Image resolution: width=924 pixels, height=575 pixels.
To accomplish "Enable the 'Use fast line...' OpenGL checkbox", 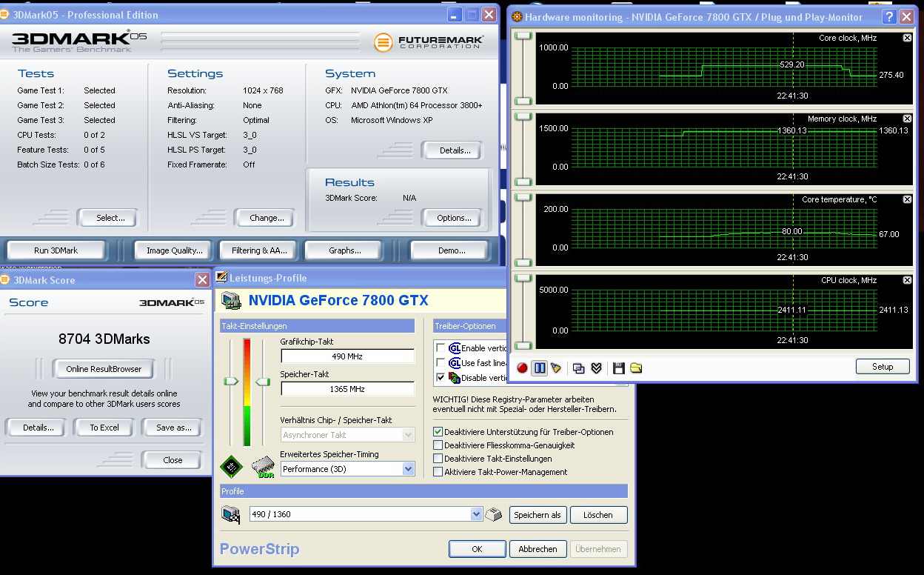I will (441, 363).
